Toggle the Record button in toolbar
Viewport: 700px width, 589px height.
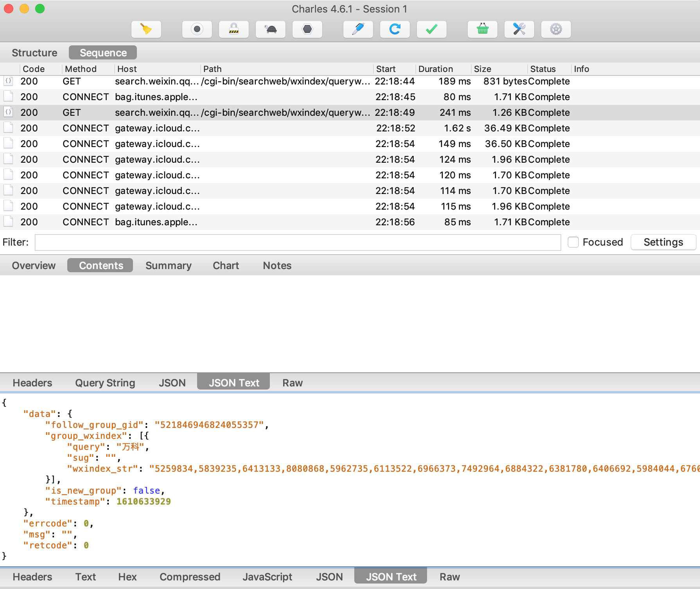pos(197,29)
